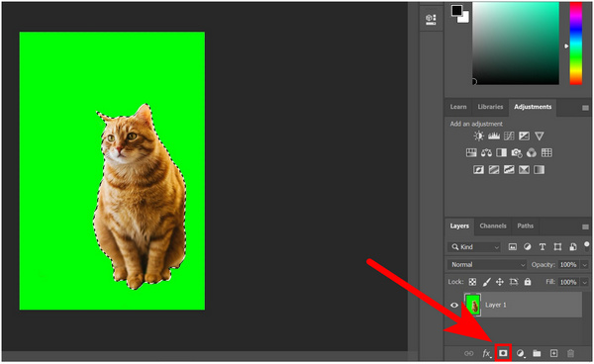
Task: Toggle shape layers filter
Action: pos(557,247)
